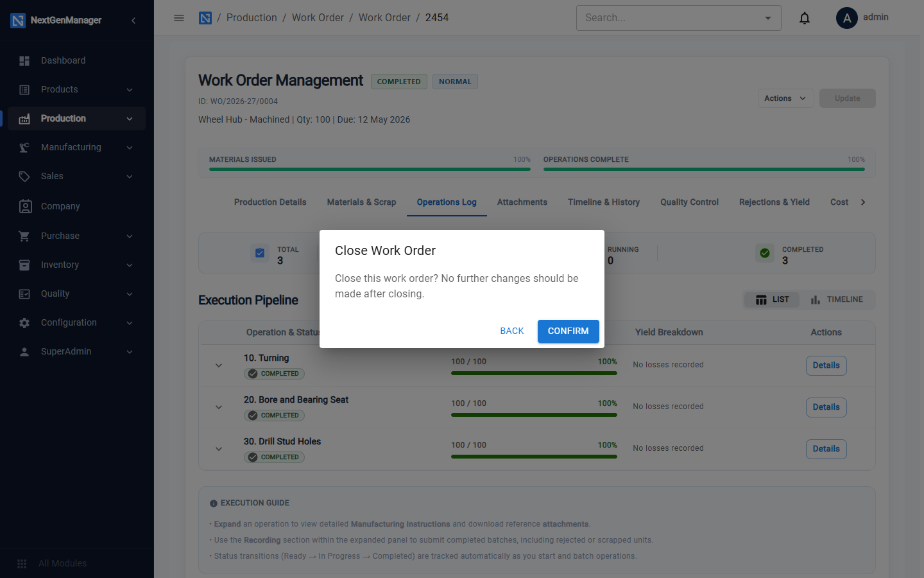
Task: Click the Sales tag icon
Action: click(24, 177)
